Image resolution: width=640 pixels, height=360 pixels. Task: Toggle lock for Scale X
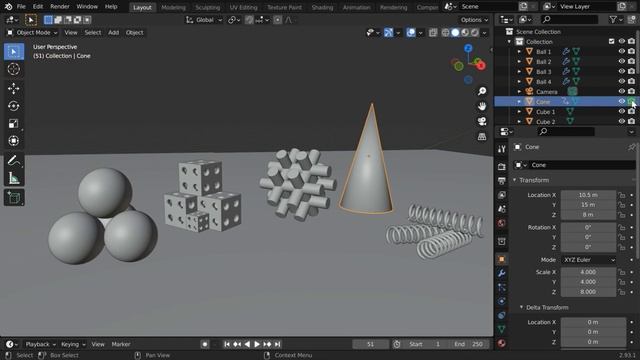coord(621,272)
